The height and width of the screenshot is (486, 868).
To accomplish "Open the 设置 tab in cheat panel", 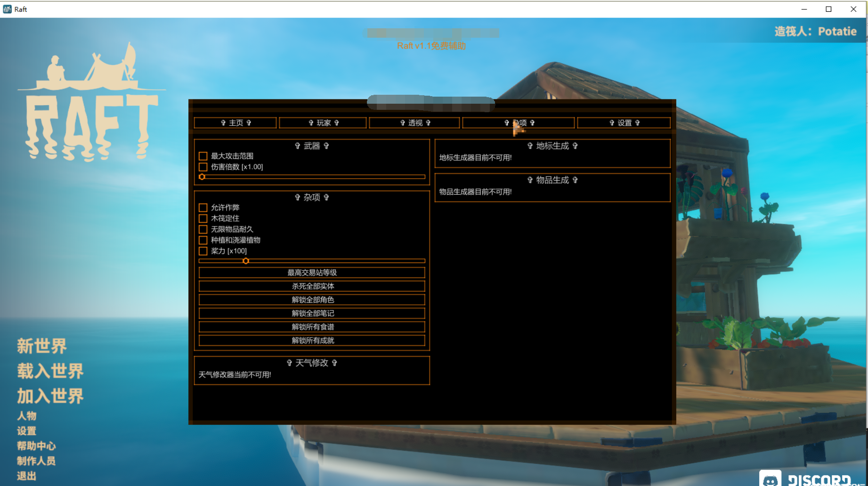I will click(x=624, y=123).
